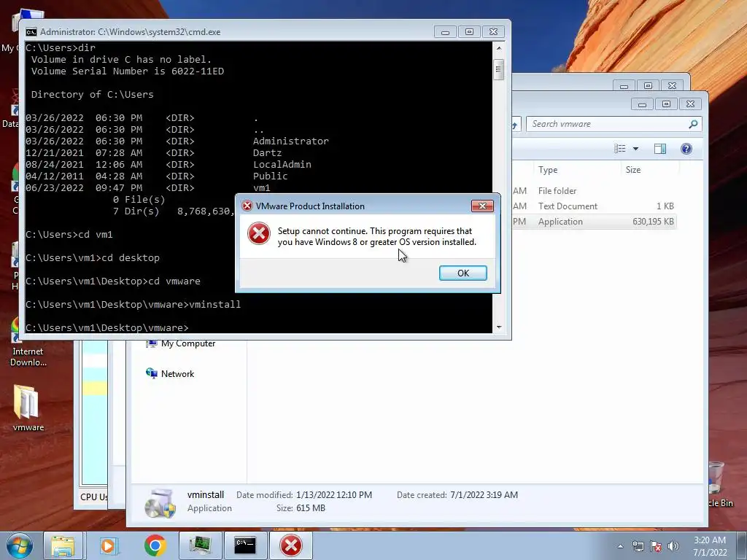
Task: Minimize the vmware Explorer window
Action: pyautogui.click(x=642, y=104)
